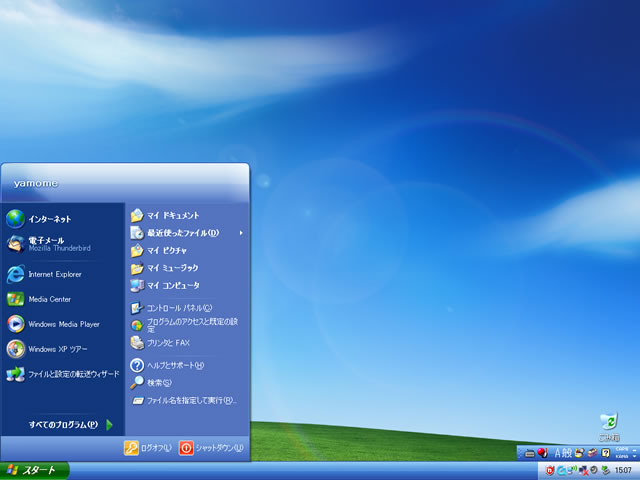Click the ログオフ button
The width and height of the screenshot is (640, 480).
coord(148,448)
